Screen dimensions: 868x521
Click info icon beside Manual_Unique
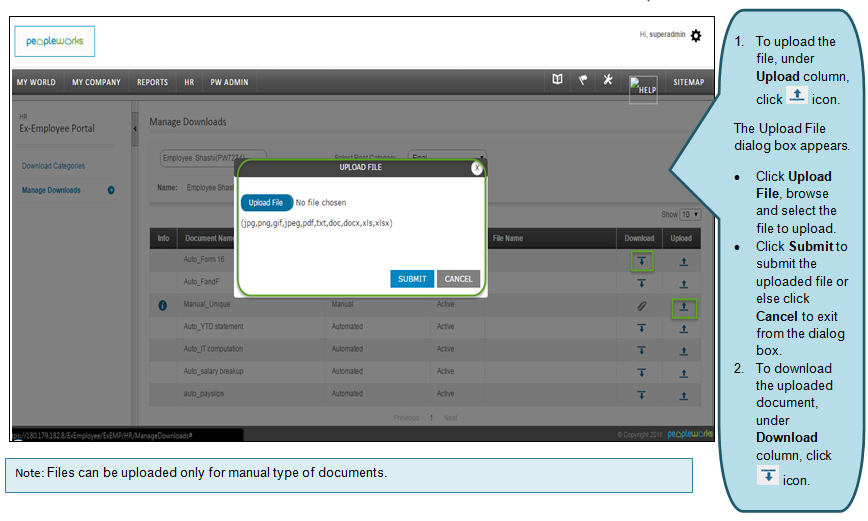[163, 305]
